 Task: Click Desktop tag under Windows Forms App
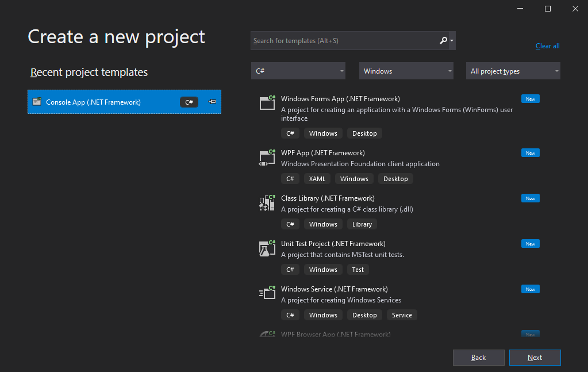point(364,133)
